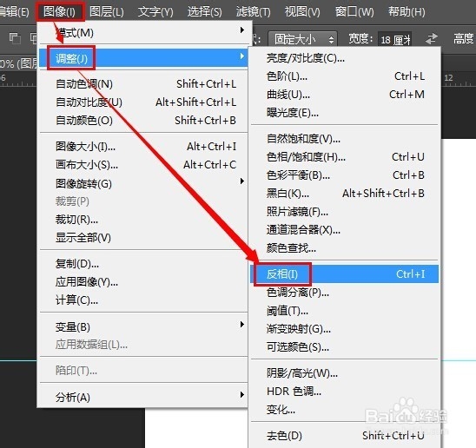Open 曲线(U)... adjustment
The image size is (476, 448).
click(345, 95)
